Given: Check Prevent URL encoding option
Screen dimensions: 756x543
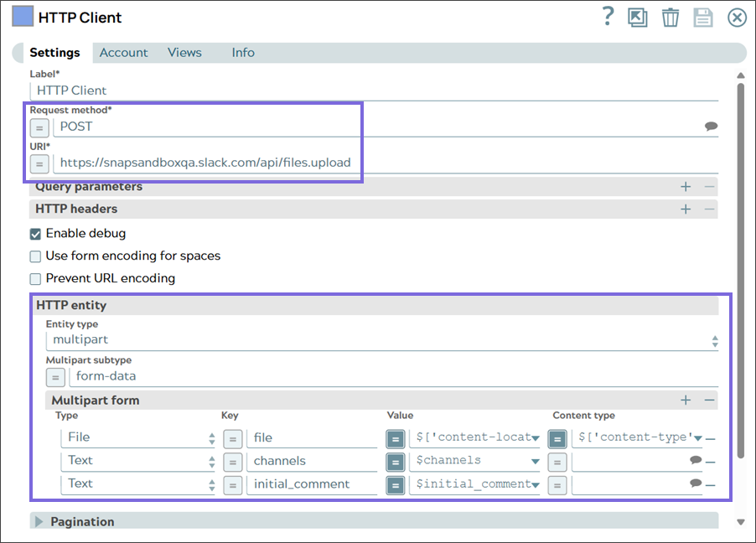Looking at the screenshot, I should 36,278.
